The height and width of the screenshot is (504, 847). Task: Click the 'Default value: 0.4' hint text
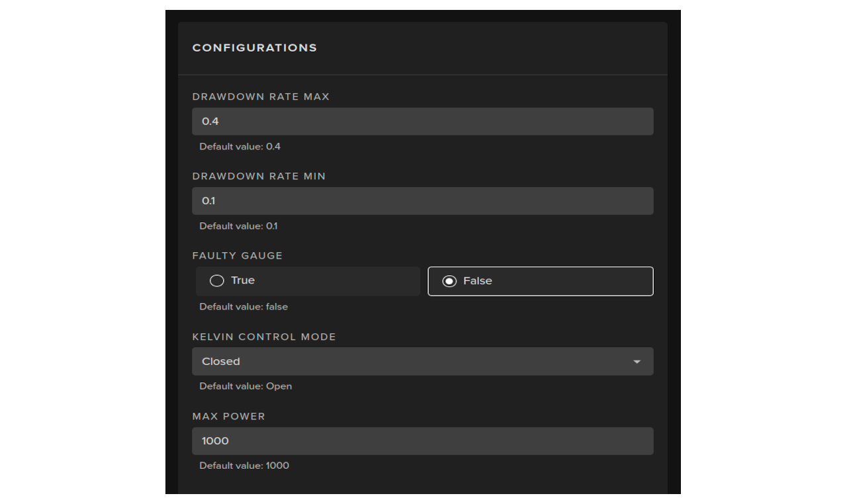pos(240,147)
